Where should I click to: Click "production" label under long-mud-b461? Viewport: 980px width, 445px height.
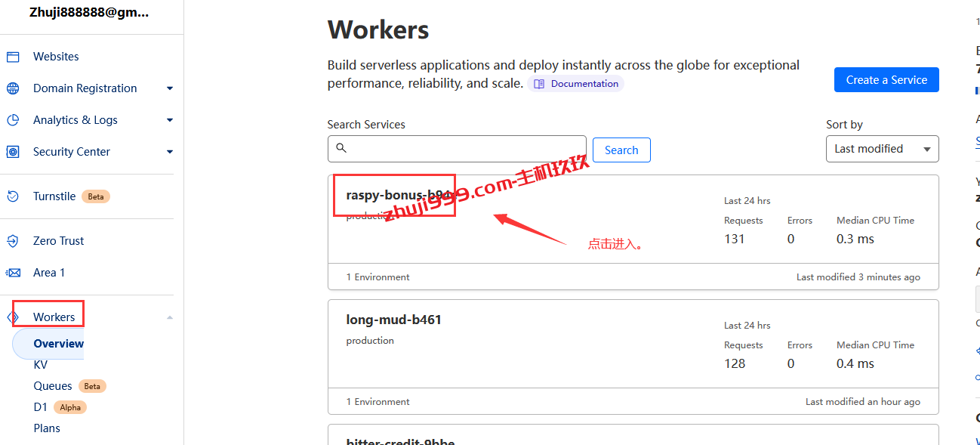pos(370,341)
